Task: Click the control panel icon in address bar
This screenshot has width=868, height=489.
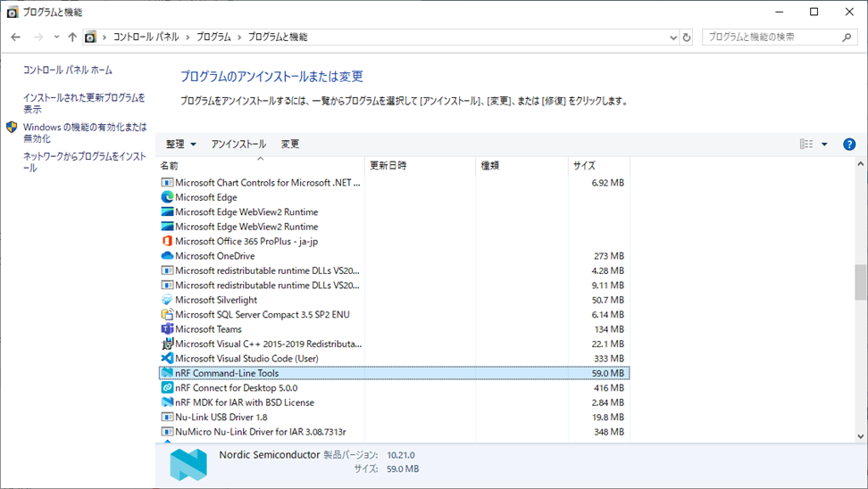Action: pyautogui.click(x=90, y=37)
